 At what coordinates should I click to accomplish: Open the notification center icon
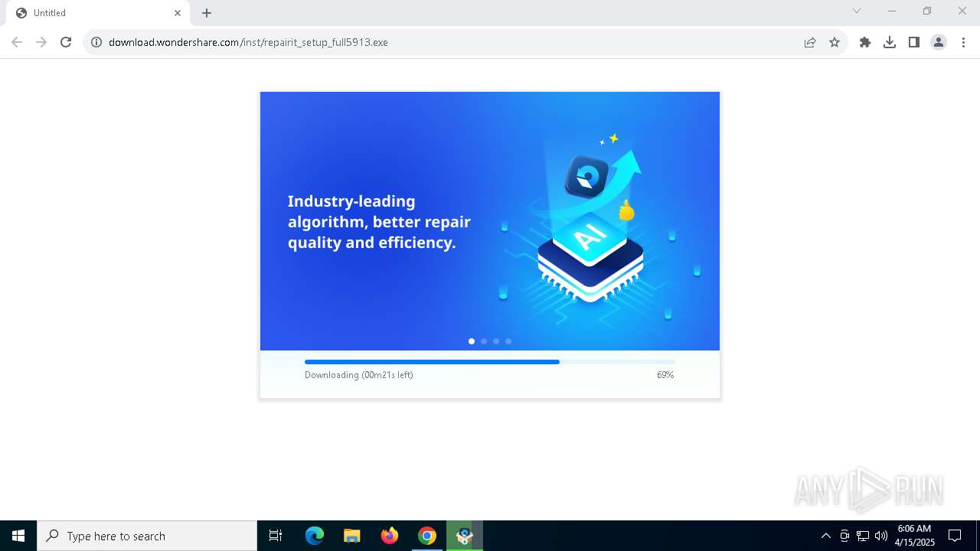click(x=955, y=536)
